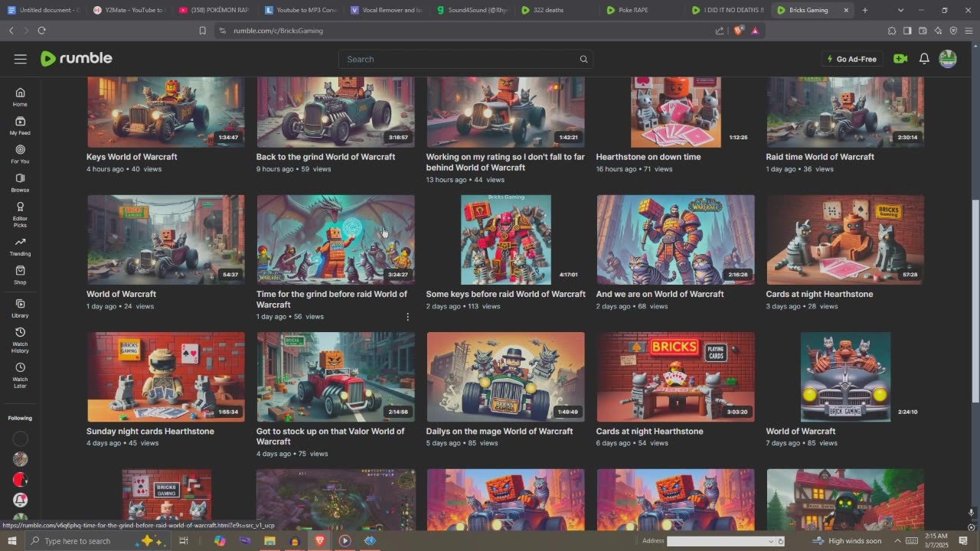This screenshot has height=551, width=980.
Task: Open Got to stock up on Valor thumbnail
Action: coord(335,377)
